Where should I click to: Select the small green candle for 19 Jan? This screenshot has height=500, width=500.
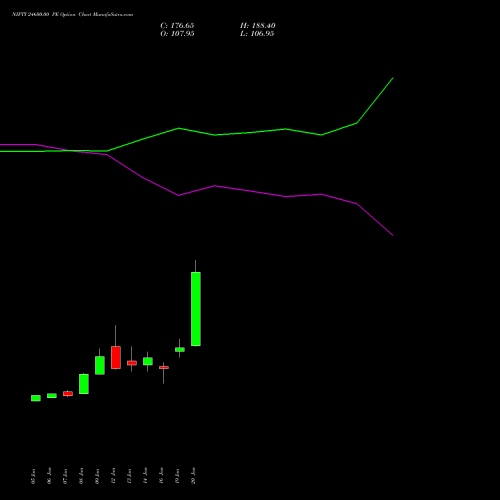(x=180, y=349)
